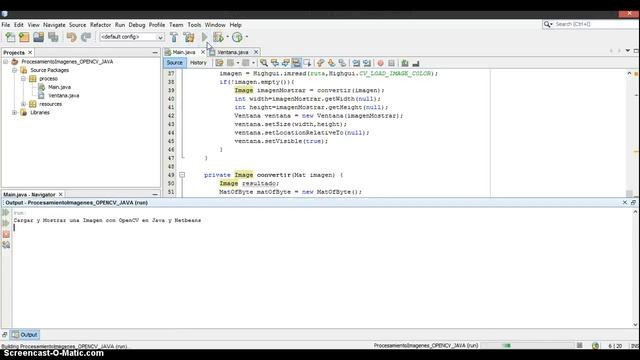Image resolution: width=640 pixels, height=360 pixels.
Task: Click the Clean and Build icon
Action: (189, 37)
